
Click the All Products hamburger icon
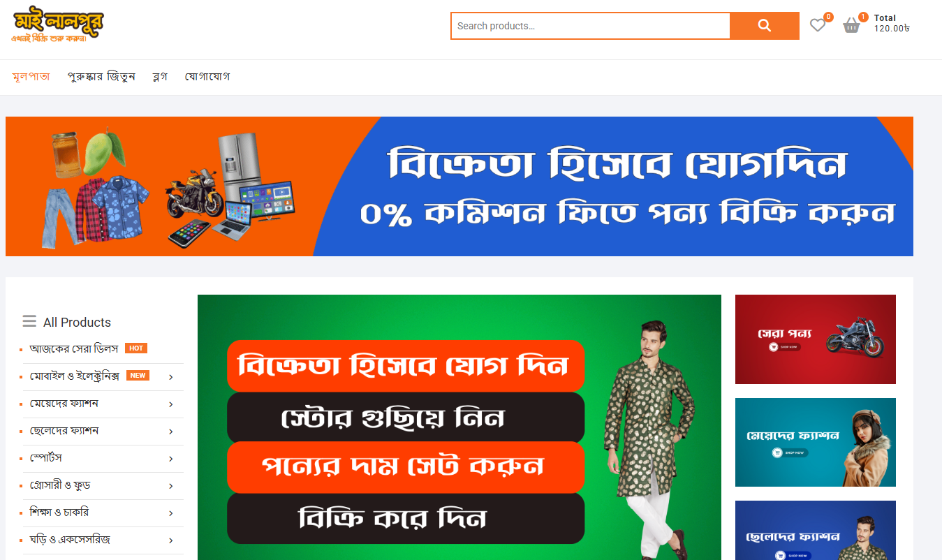pyautogui.click(x=29, y=321)
